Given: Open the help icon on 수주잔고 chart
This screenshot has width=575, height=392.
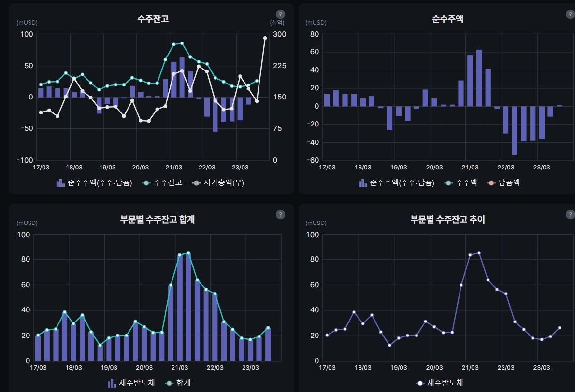Looking at the screenshot, I should [x=280, y=14].
